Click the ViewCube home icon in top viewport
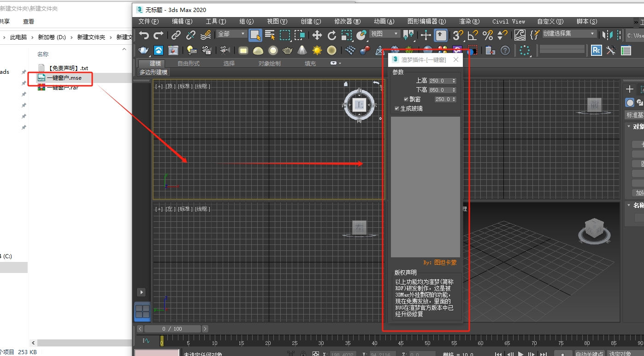Image resolution: width=644 pixels, height=356 pixels. pyautogui.click(x=346, y=84)
